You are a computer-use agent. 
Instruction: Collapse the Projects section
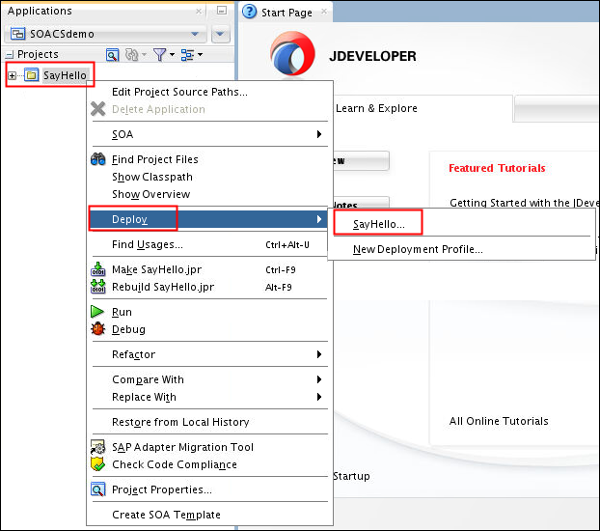(x=10, y=55)
